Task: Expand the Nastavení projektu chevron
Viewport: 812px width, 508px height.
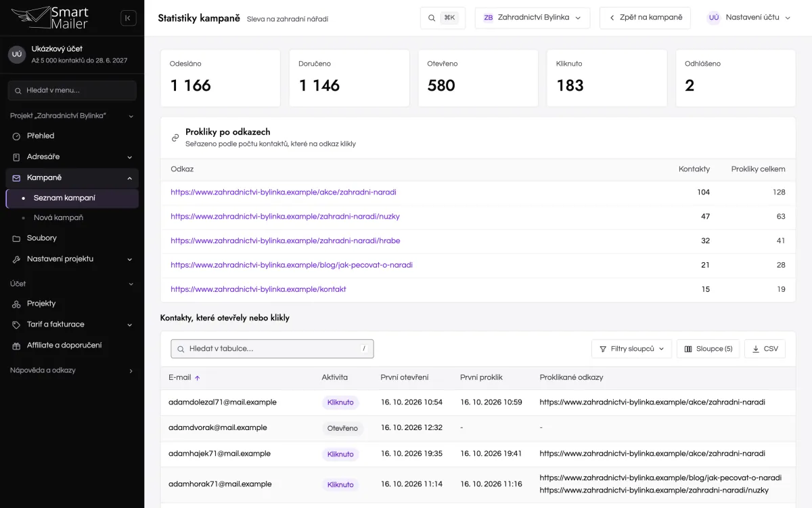Action: [x=130, y=259]
